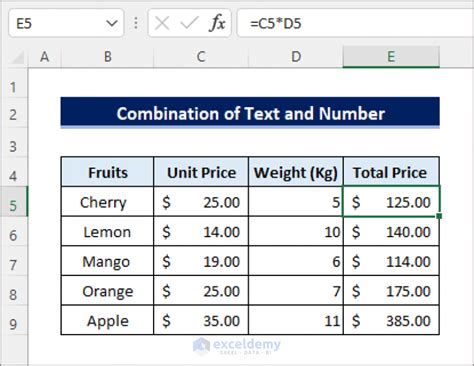The height and width of the screenshot is (366, 474).
Task: Click the Select All corner triangle
Action: [x=17, y=57]
